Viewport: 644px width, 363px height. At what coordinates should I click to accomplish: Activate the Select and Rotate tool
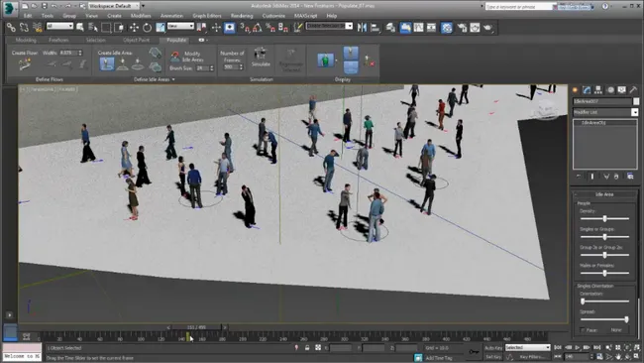pyautogui.click(x=147, y=28)
